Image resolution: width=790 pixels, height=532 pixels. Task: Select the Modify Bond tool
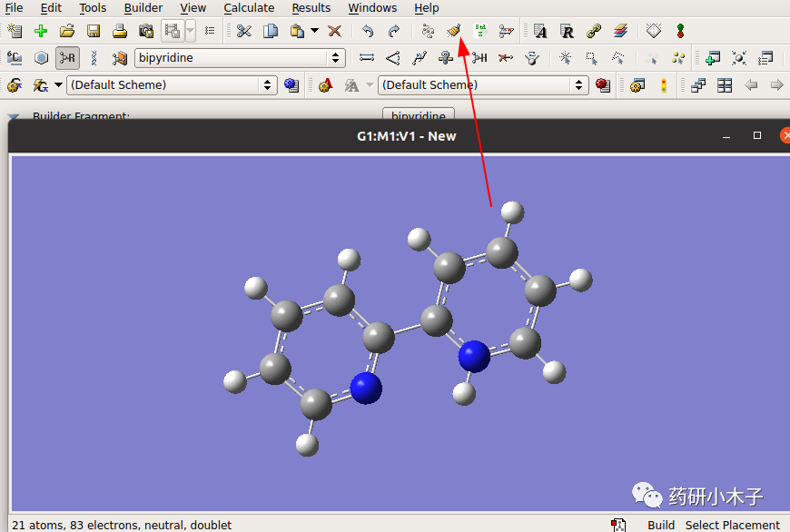[367, 58]
